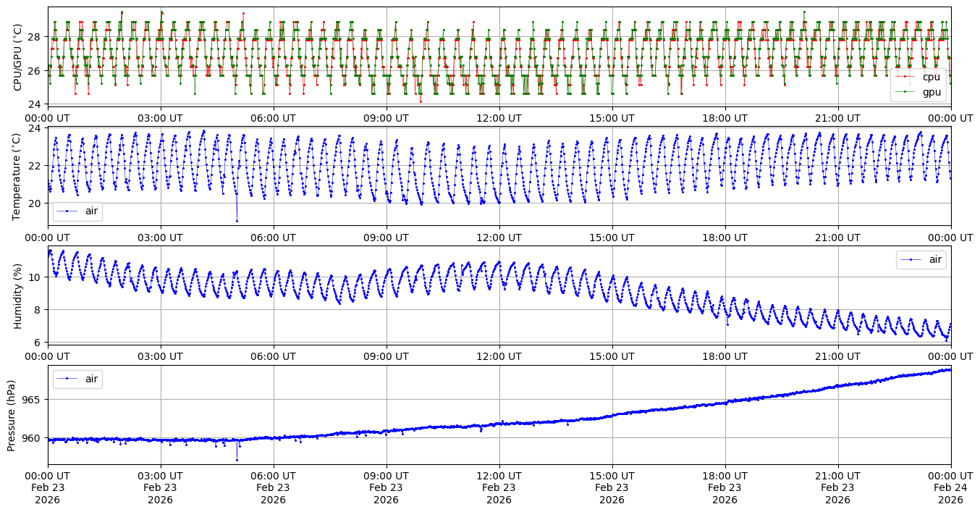The width and height of the screenshot is (980, 512).
Task: Click the cpu legend entry label
Action: click(x=931, y=77)
